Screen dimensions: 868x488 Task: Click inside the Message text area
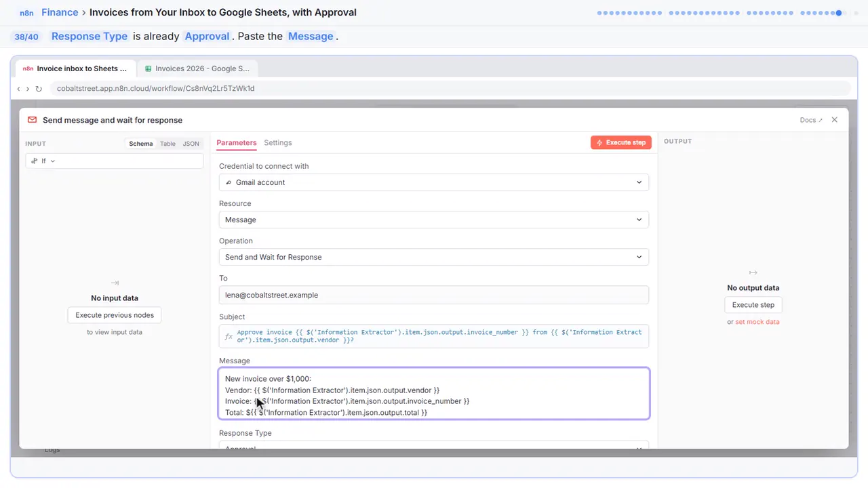434,394
